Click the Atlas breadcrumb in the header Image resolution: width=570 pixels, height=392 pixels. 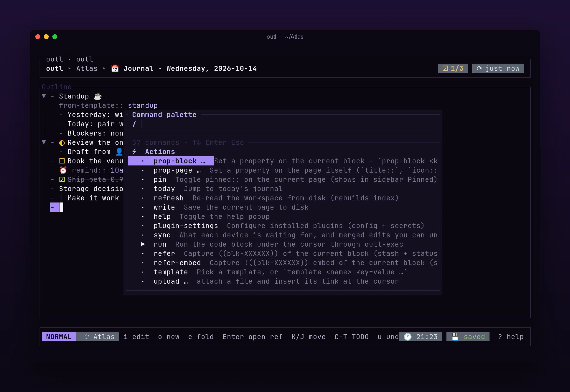pos(87,68)
